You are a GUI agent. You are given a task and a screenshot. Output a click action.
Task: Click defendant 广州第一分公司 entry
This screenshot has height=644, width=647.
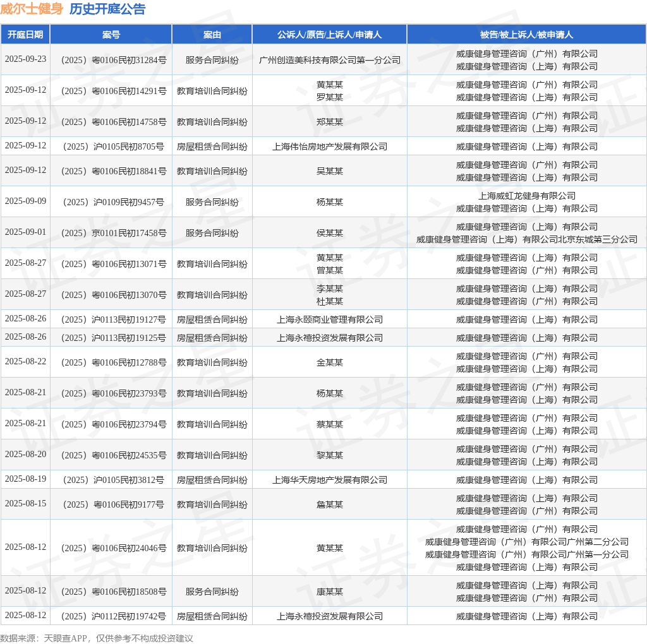point(527,554)
